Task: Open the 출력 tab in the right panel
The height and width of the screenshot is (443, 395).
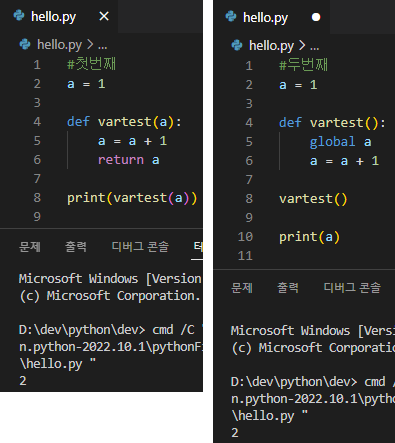Action: tap(288, 288)
